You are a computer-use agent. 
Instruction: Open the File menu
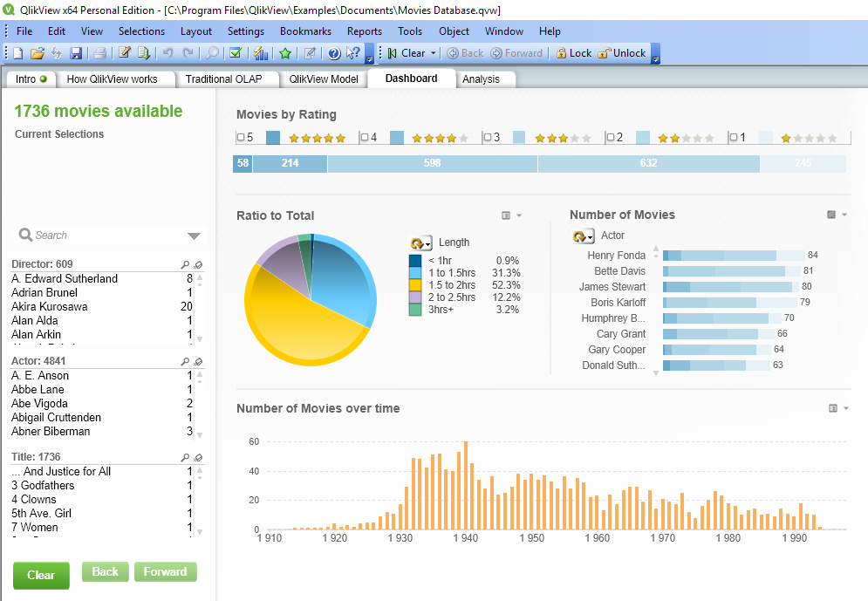(24, 31)
